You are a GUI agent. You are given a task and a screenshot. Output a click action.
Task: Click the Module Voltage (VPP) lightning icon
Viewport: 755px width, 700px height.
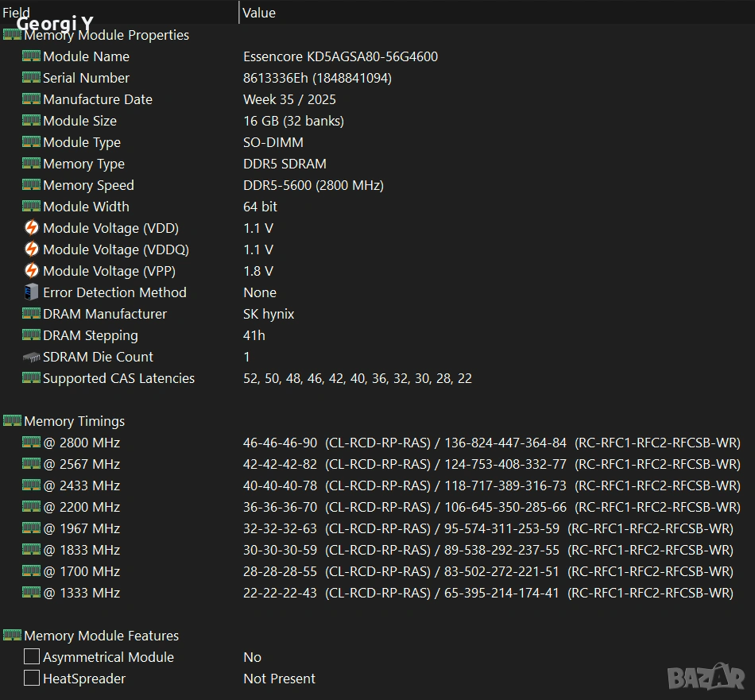(x=31, y=271)
